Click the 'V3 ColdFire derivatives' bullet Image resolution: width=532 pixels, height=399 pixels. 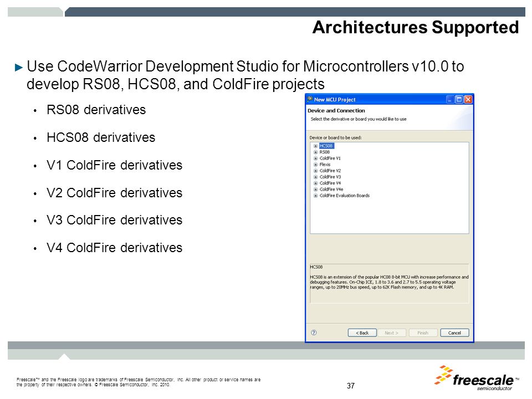(x=115, y=220)
